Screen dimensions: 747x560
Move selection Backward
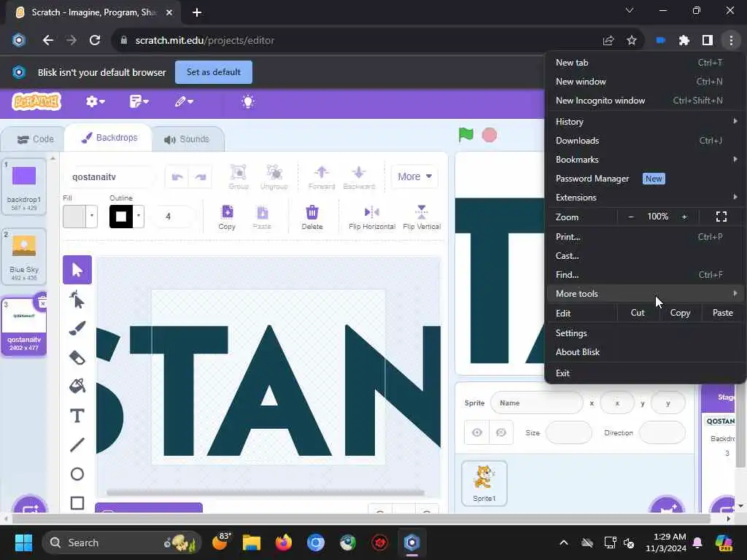(359, 176)
